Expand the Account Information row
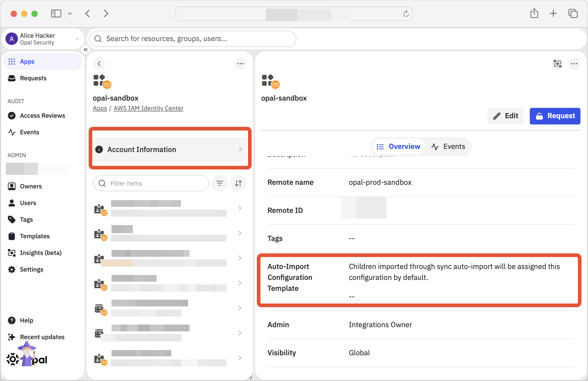Viewport: 588px width, 381px height. pos(170,149)
